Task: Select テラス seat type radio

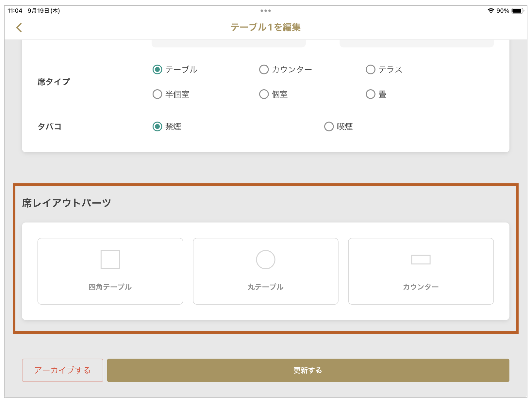Action: click(371, 70)
